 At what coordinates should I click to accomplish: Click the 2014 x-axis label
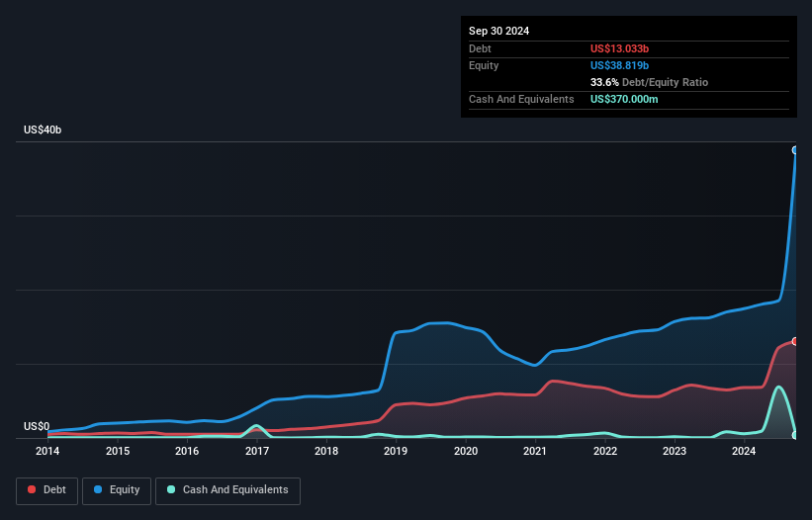47,451
